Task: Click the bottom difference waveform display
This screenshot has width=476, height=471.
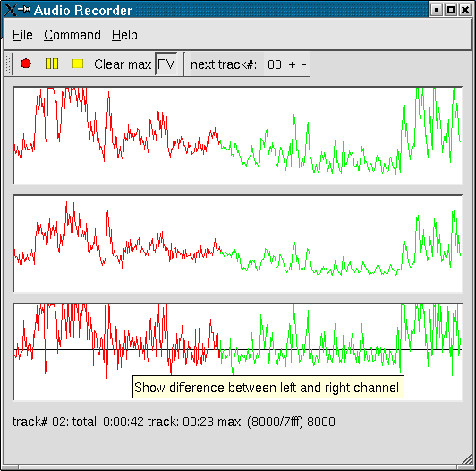Action: pos(238,352)
